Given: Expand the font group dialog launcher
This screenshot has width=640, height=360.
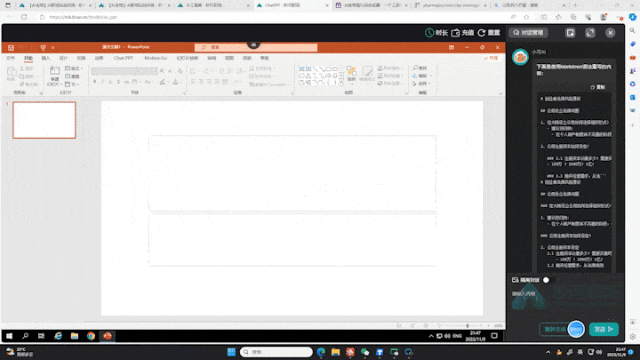Looking at the screenshot, I should (184, 93).
